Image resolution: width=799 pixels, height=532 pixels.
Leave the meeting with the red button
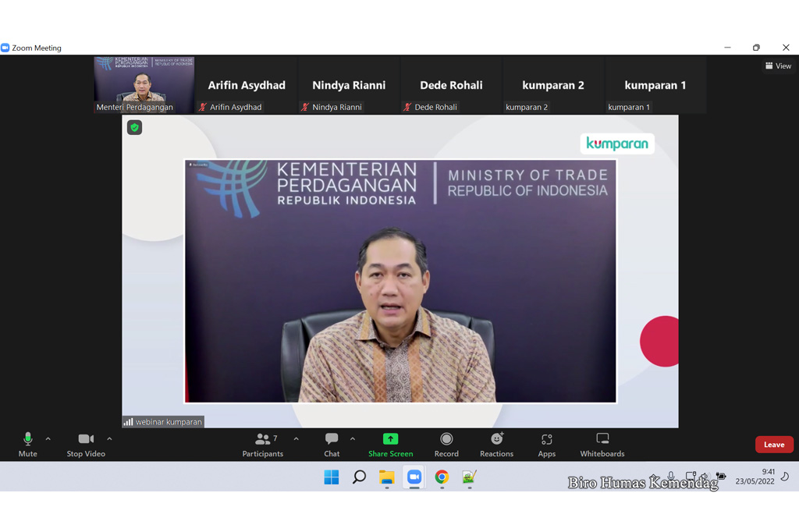774,445
